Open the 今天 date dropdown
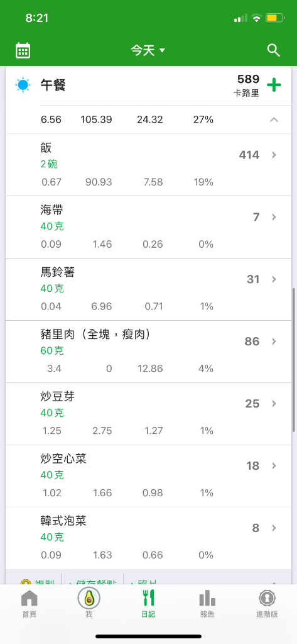Image resolution: width=297 pixels, height=644 pixels. click(x=148, y=50)
